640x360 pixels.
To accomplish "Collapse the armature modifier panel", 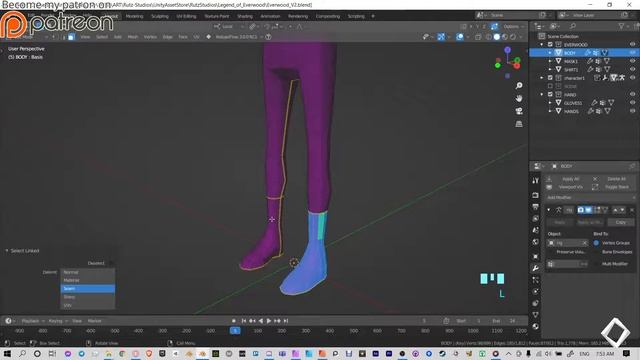I will pos(549,210).
